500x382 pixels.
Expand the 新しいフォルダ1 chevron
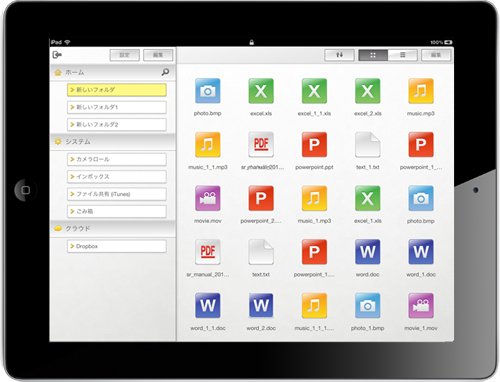72,107
